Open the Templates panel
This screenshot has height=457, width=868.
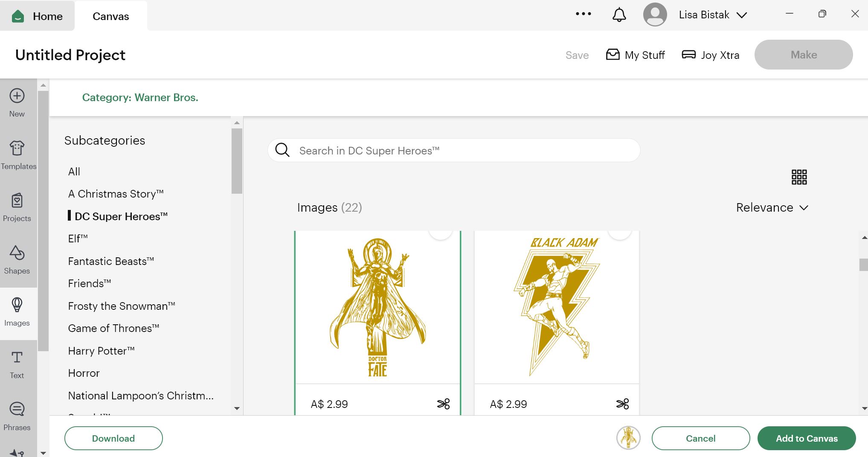(18, 155)
